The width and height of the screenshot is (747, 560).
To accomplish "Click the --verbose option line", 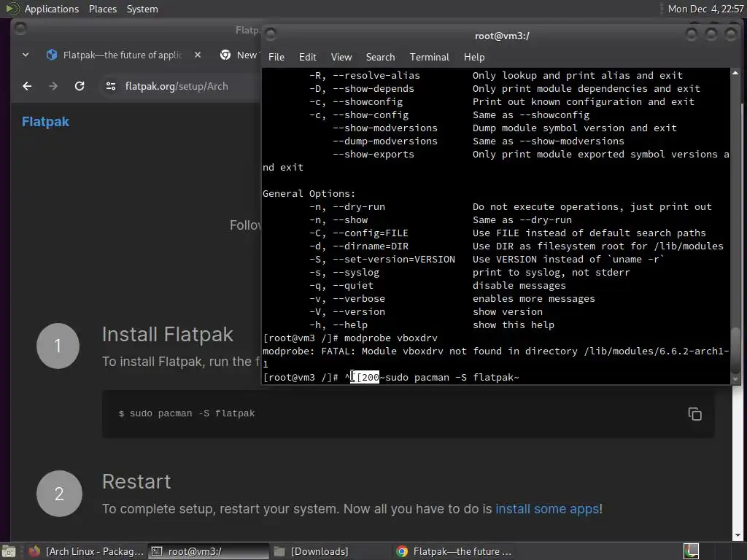I will 452,298.
